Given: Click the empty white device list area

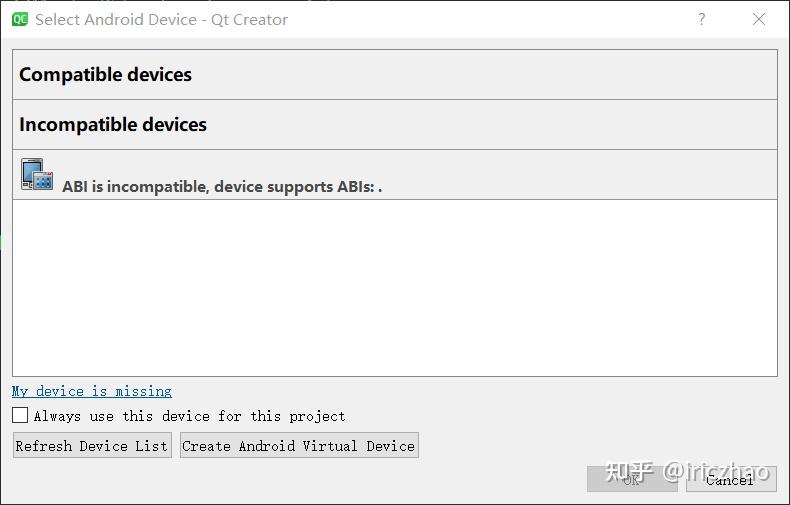Looking at the screenshot, I should pos(394,288).
